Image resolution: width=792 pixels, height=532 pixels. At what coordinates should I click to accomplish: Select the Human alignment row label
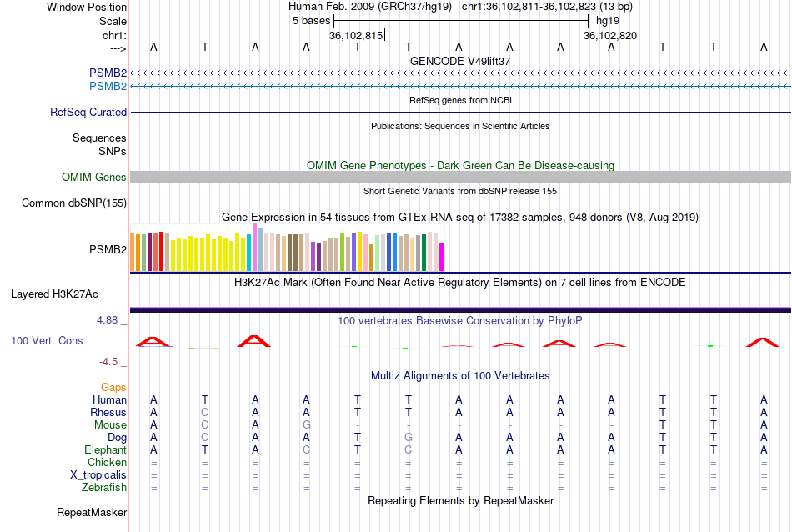click(109, 399)
